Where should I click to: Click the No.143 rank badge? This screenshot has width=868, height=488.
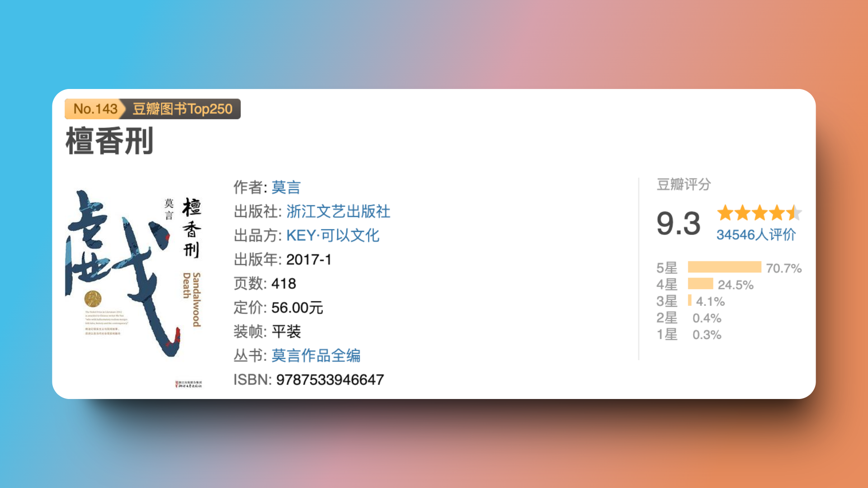click(x=95, y=109)
